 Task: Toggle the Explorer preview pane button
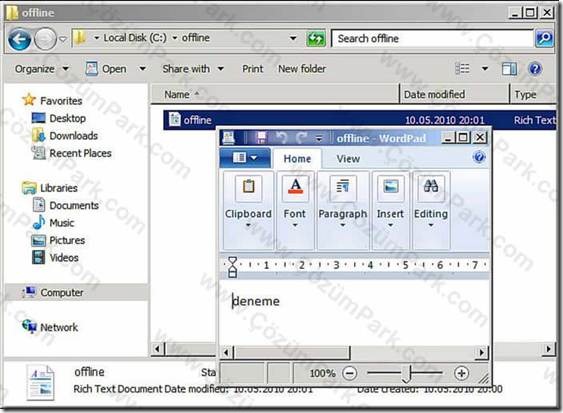pyautogui.click(x=509, y=69)
